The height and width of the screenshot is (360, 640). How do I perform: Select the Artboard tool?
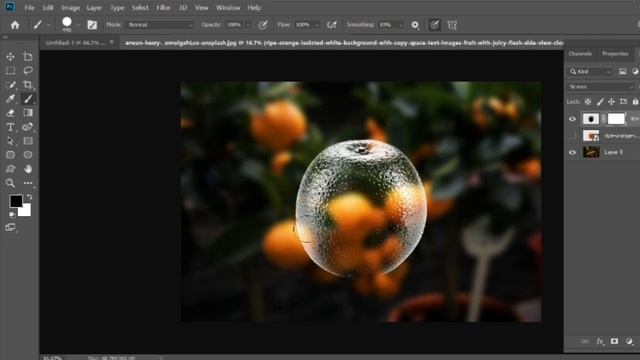click(28, 57)
